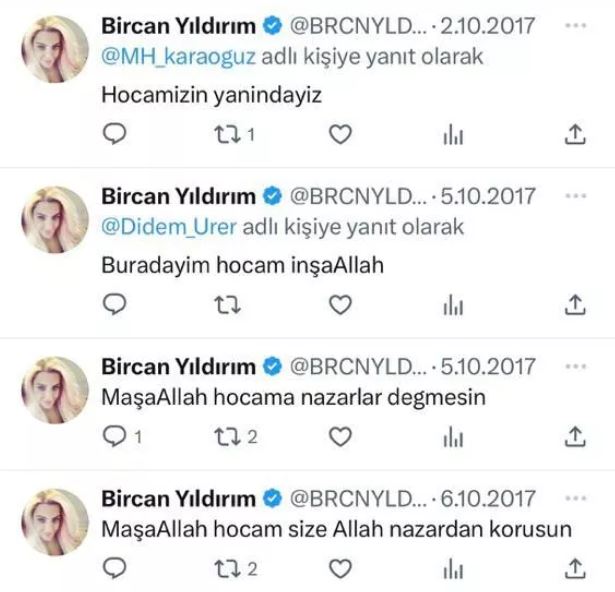Share the 'Buradayim hocam inşaAllah' tweet
Image resolution: width=615 pixels, height=592 pixels.
575,305
